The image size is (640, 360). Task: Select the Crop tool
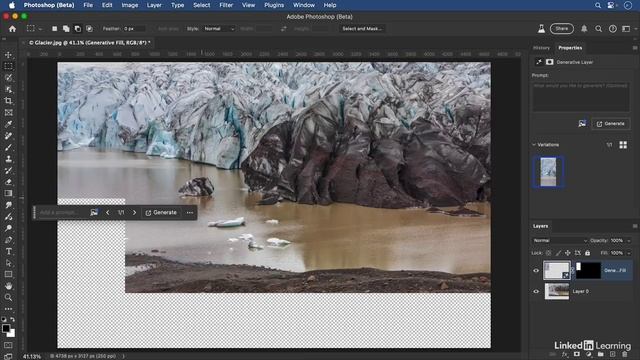8,101
